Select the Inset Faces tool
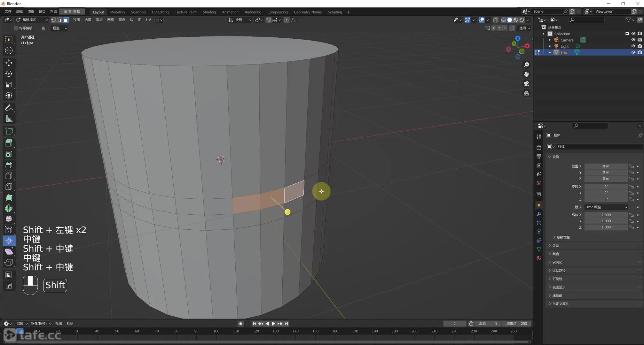 (9, 154)
